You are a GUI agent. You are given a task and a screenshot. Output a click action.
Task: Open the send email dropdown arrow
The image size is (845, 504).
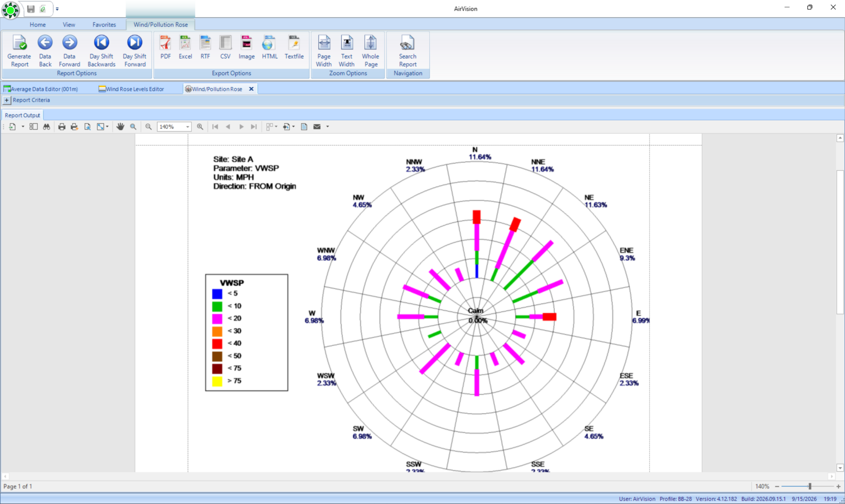coord(327,127)
